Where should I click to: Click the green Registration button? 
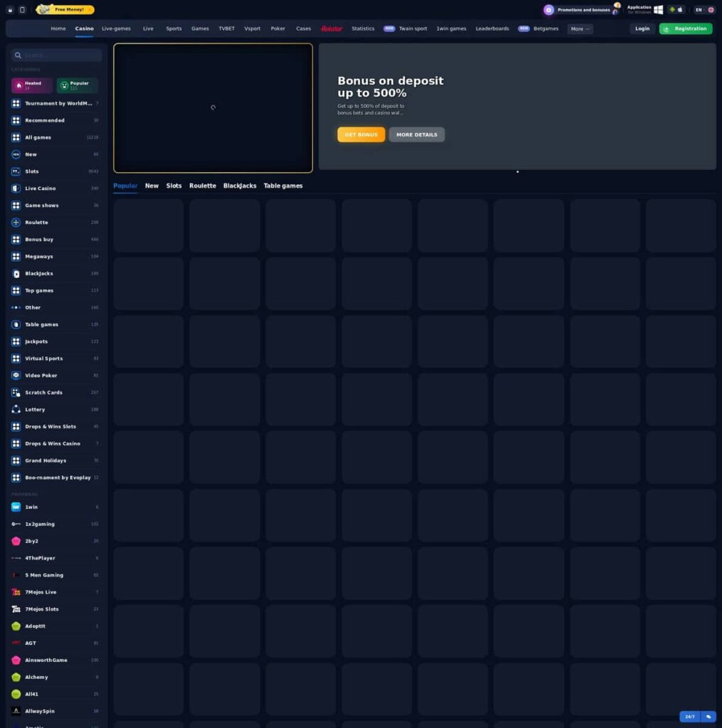coord(685,28)
